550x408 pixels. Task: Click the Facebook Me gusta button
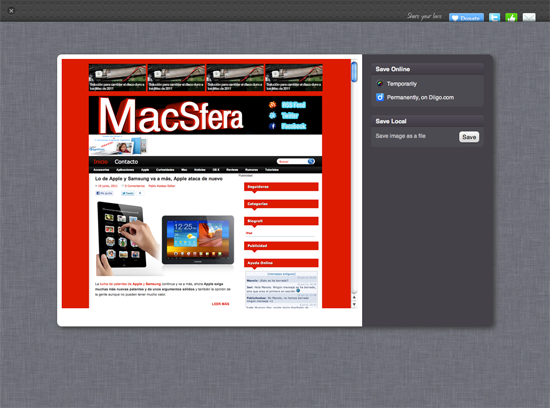(104, 193)
